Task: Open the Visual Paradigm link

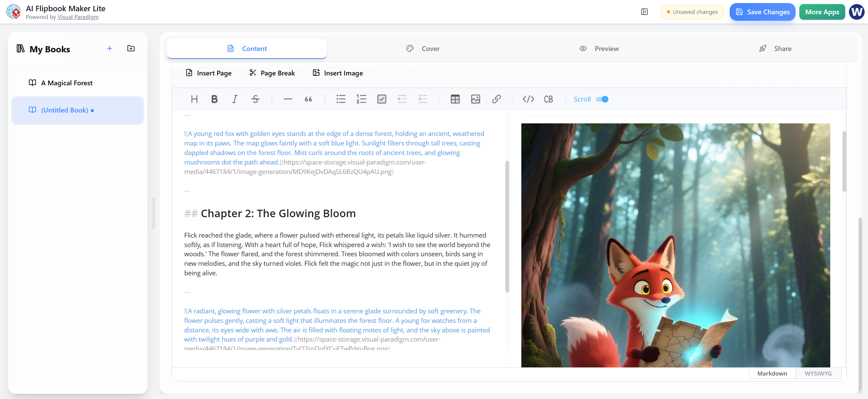Action: tap(78, 17)
